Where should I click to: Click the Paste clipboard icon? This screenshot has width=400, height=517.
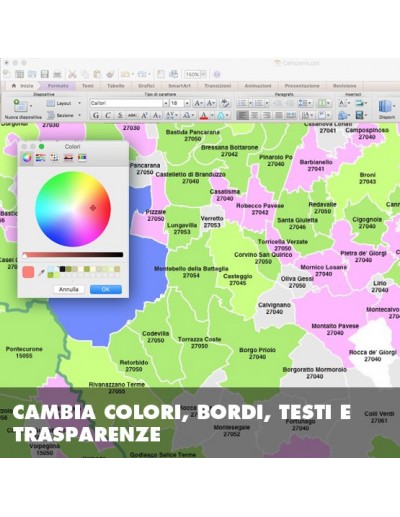pos(97,74)
